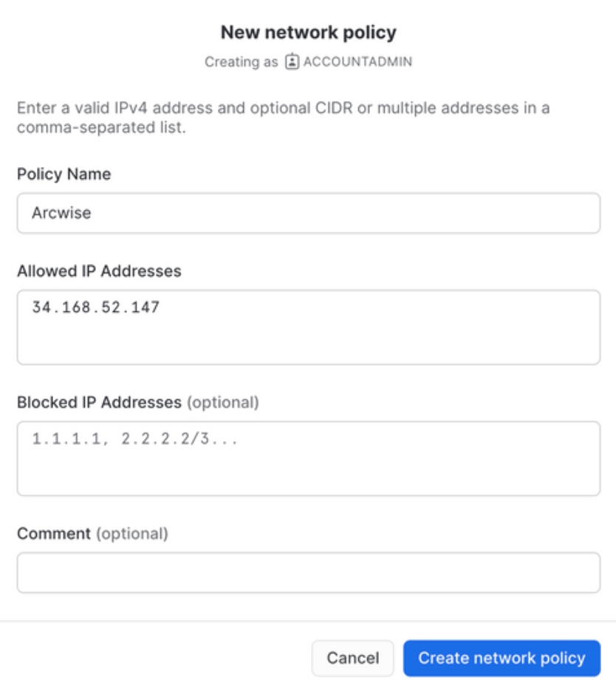
Task: Click the ACCOUNTADMIN role name
Action: click(357, 62)
